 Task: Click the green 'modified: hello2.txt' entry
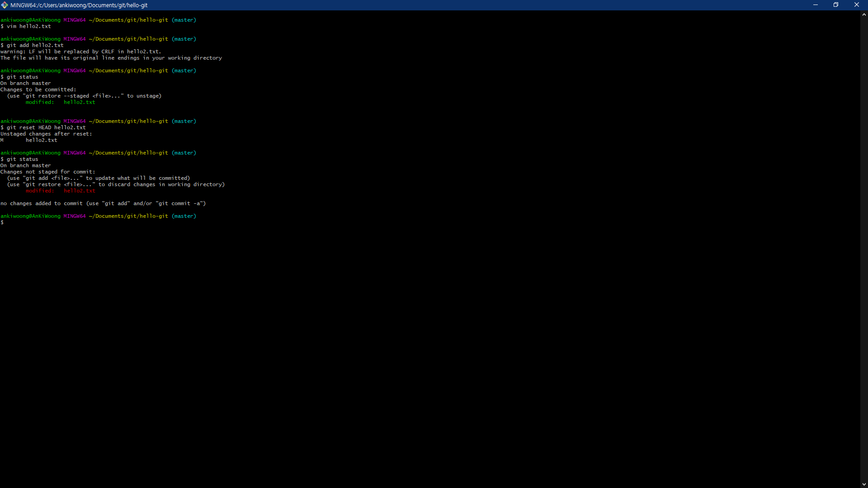(x=60, y=103)
